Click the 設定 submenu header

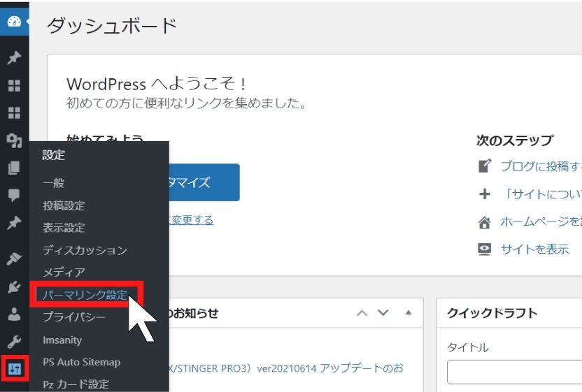click(x=54, y=154)
